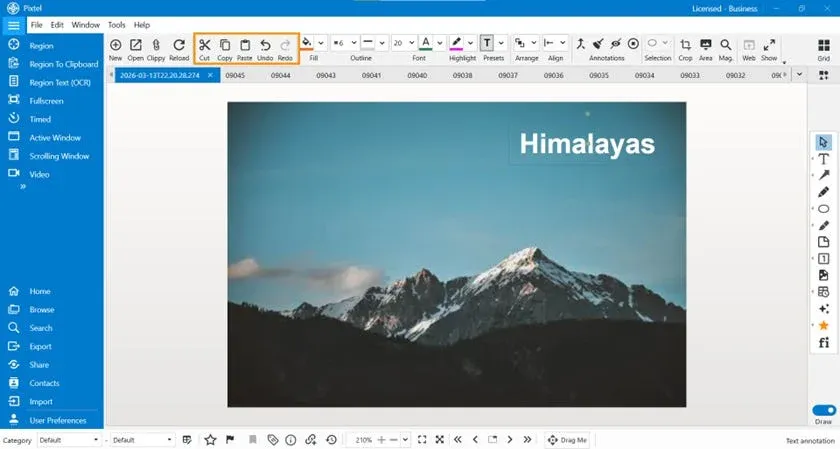Viewport: 840px width, 449px height.
Task: Reload the current image
Action: (179, 45)
